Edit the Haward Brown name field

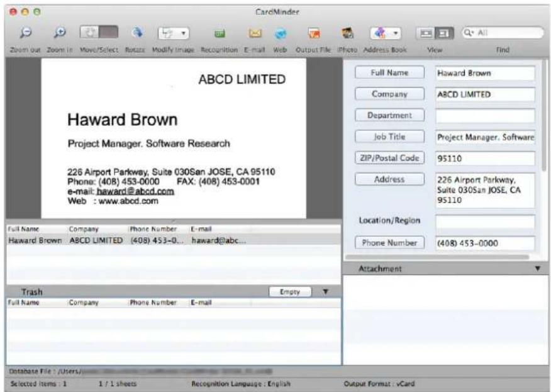pos(486,73)
